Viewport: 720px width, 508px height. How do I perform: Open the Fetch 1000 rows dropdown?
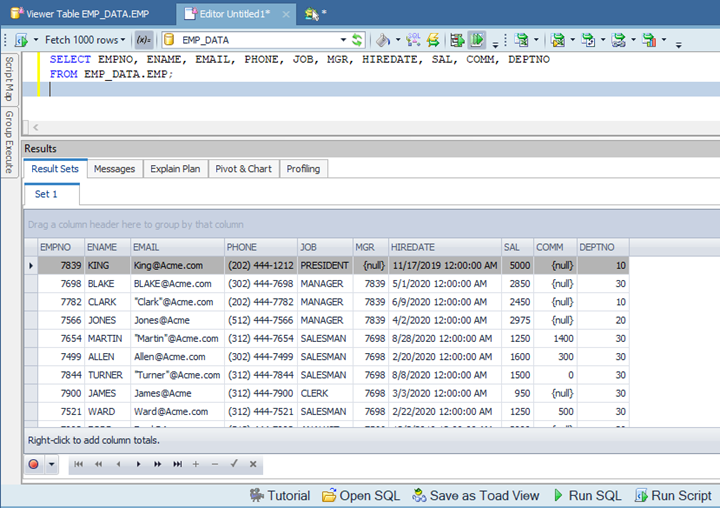tap(85, 40)
